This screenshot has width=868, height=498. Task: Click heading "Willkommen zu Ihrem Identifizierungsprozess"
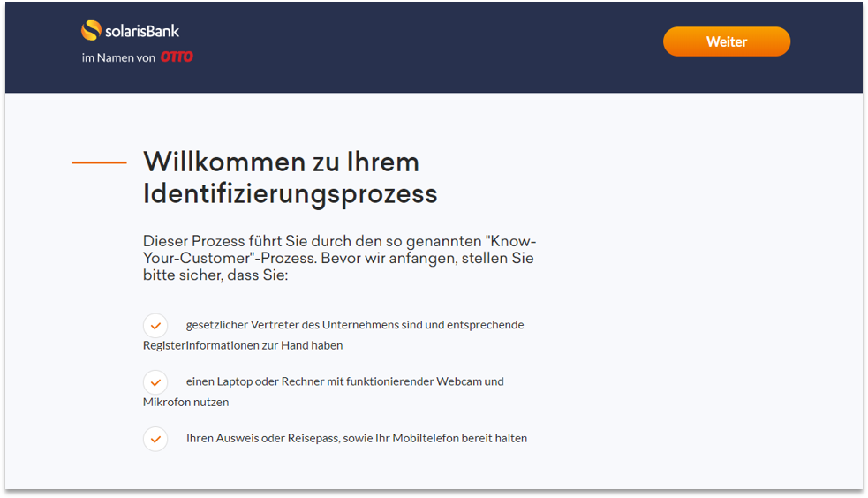[291, 177]
